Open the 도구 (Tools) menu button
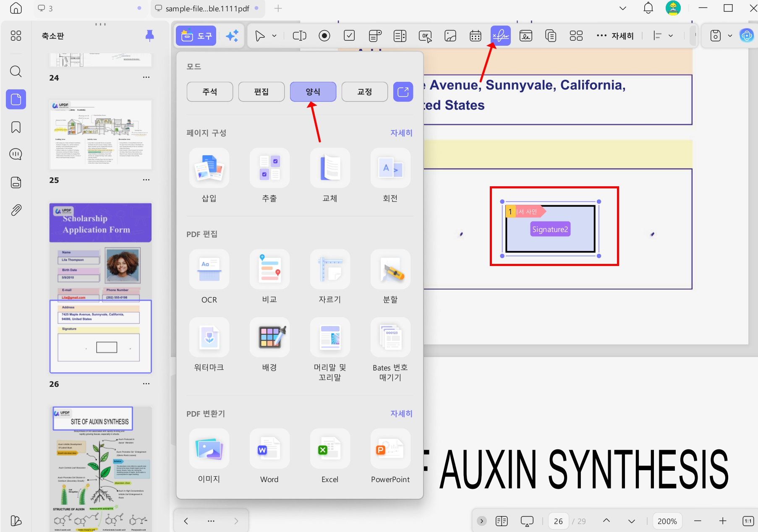Image resolution: width=758 pixels, height=532 pixels. [x=196, y=36]
